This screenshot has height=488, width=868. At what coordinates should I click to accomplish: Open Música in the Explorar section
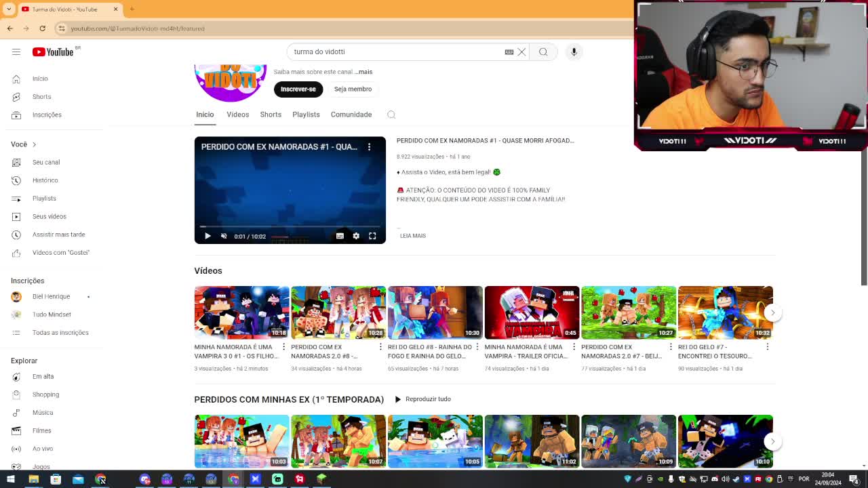point(54,412)
